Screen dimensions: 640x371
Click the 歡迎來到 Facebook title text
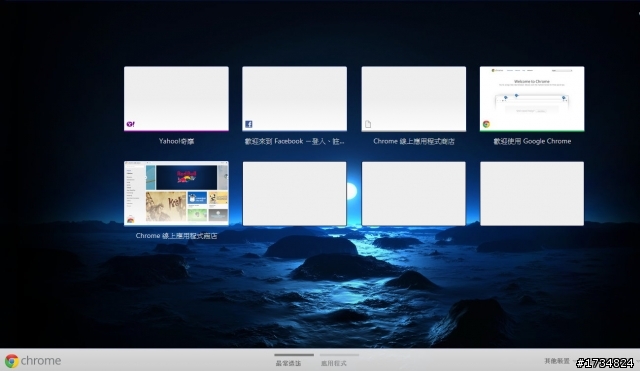point(294,141)
